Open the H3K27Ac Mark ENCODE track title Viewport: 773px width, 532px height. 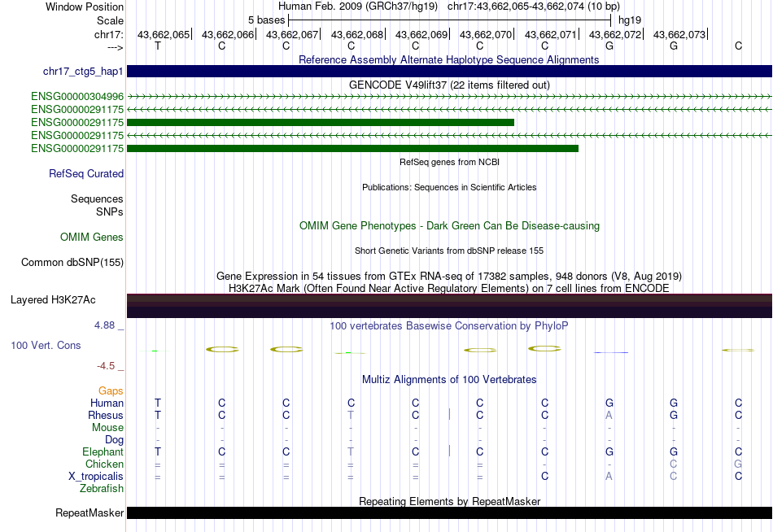449,289
